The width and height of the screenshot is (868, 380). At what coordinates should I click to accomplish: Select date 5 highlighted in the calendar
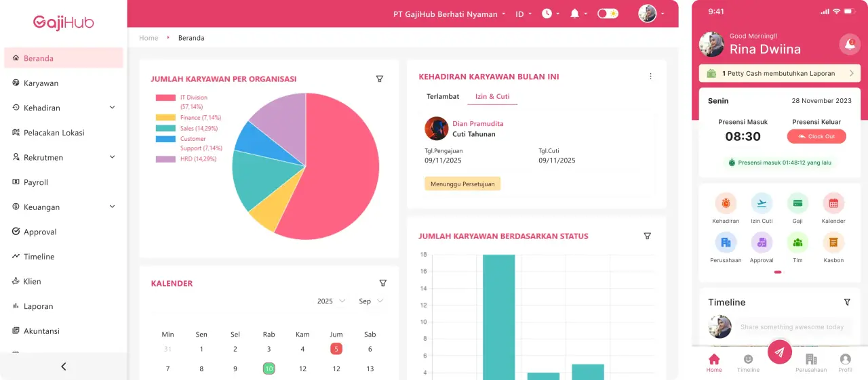click(x=336, y=349)
